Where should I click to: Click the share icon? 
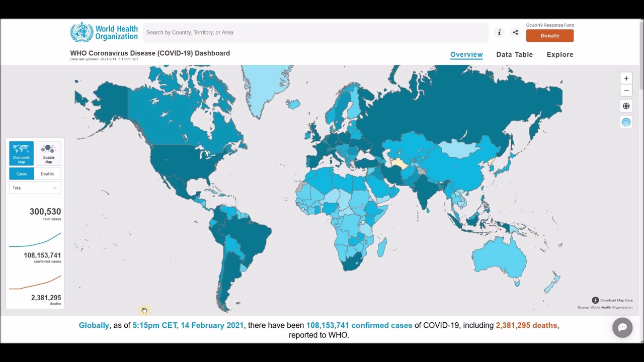(515, 33)
